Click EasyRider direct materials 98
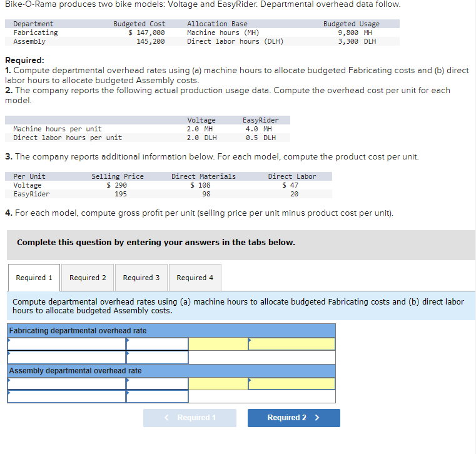 coord(206,194)
